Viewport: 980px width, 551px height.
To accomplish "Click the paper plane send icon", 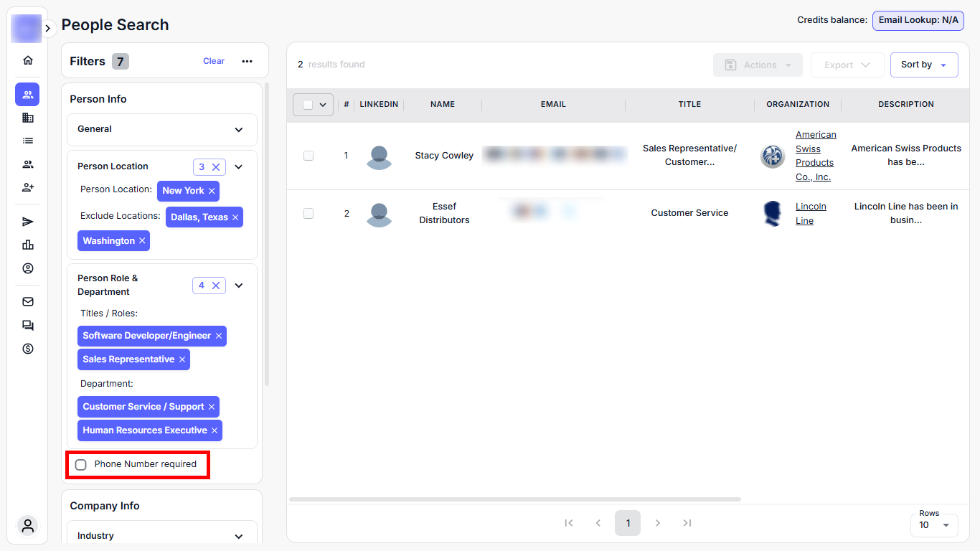I will tap(28, 222).
